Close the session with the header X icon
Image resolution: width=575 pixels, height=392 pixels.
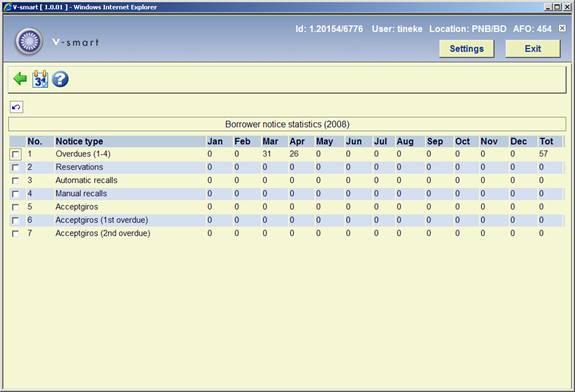[562, 28]
